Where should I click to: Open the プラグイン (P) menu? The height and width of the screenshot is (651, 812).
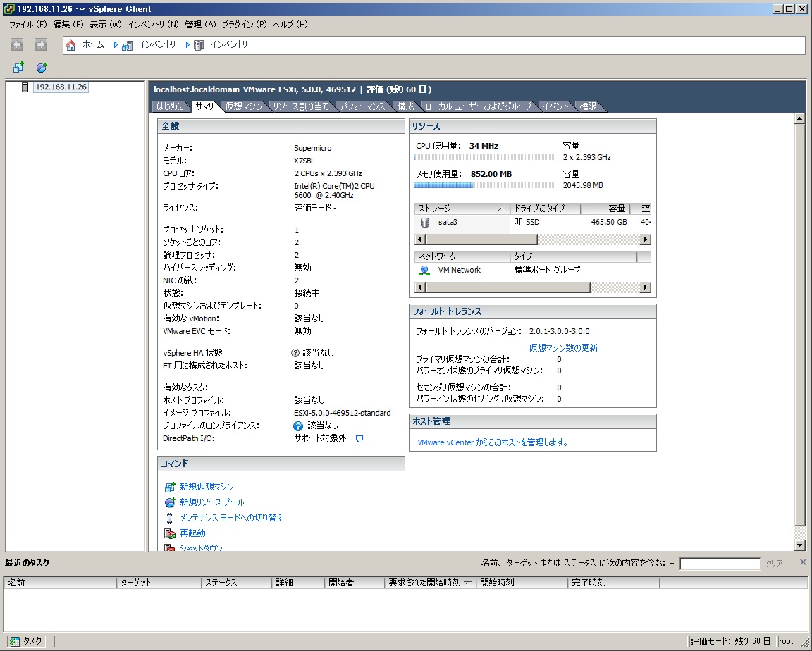(245, 25)
